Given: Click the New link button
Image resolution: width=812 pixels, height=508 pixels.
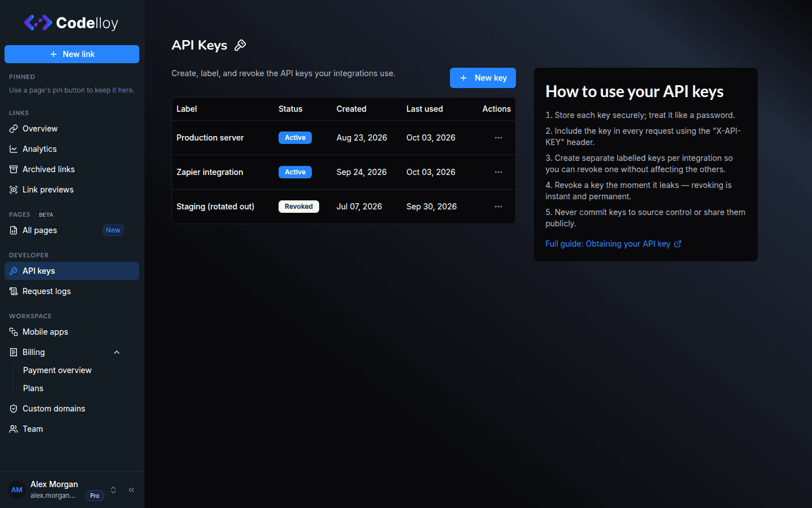Looking at the screenshot, I should coord(72,54).
